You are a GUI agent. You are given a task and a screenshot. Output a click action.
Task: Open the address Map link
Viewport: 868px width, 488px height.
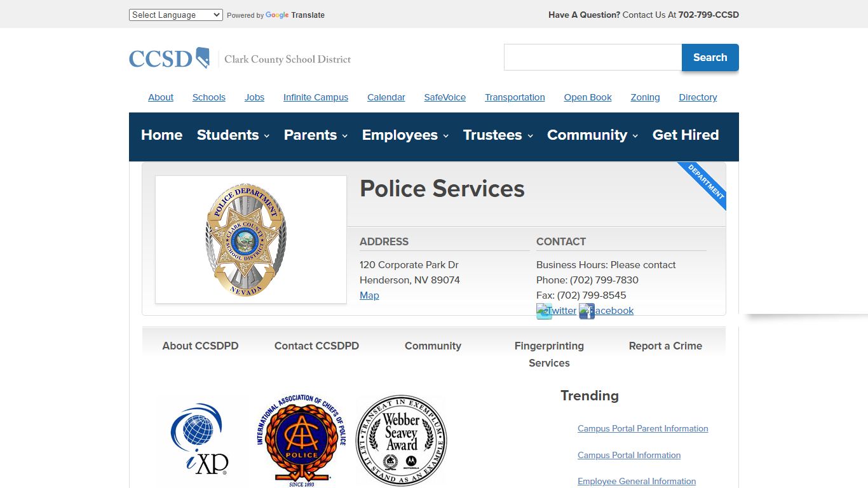(369, 295)
